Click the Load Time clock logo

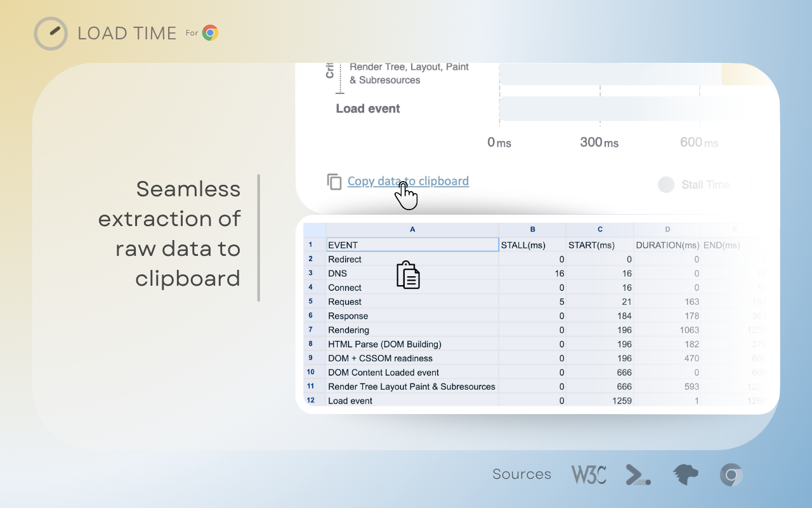(x=51, y=34)
